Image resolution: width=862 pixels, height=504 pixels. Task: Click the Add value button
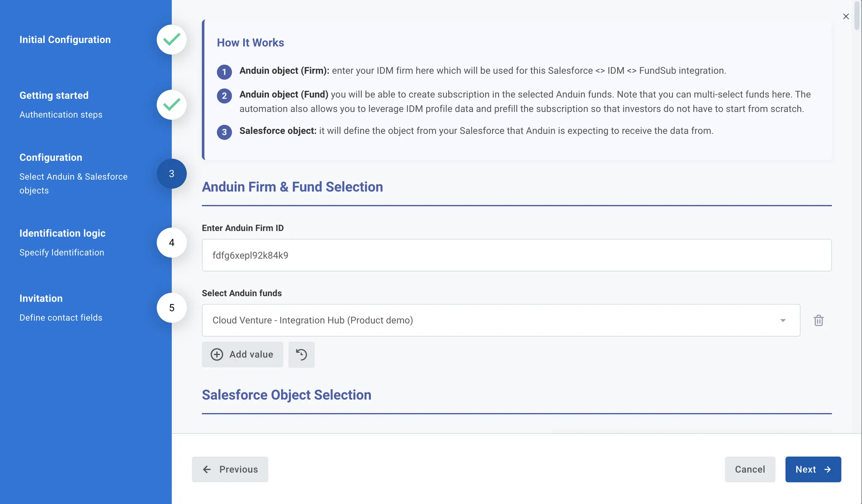pyautogui.click(x=242, y=355)
